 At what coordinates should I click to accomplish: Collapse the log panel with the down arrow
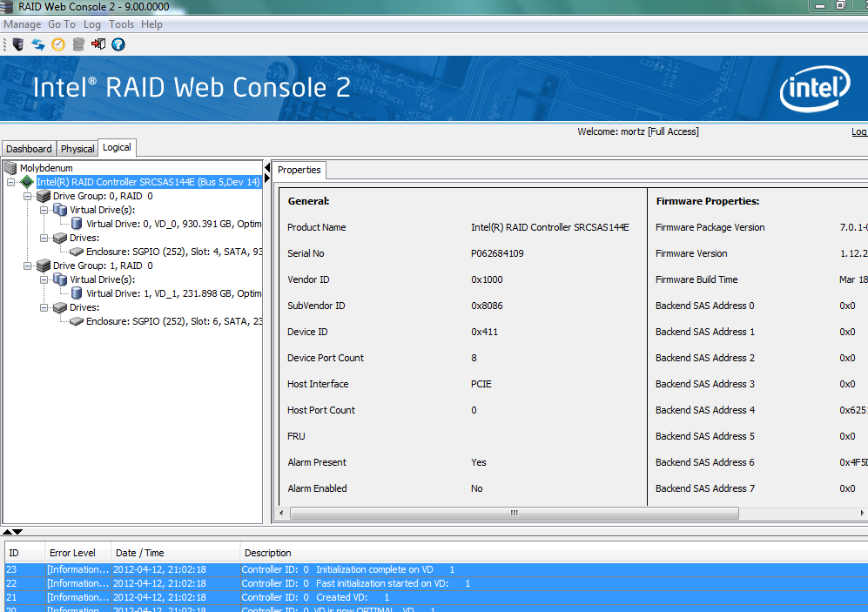click(17, 532)
